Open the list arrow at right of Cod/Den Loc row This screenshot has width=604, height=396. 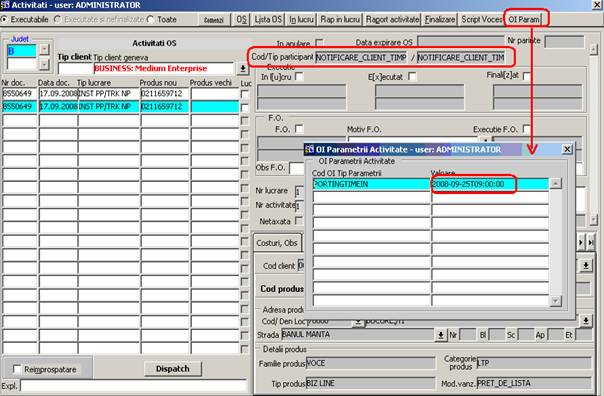tap(586, 320)
